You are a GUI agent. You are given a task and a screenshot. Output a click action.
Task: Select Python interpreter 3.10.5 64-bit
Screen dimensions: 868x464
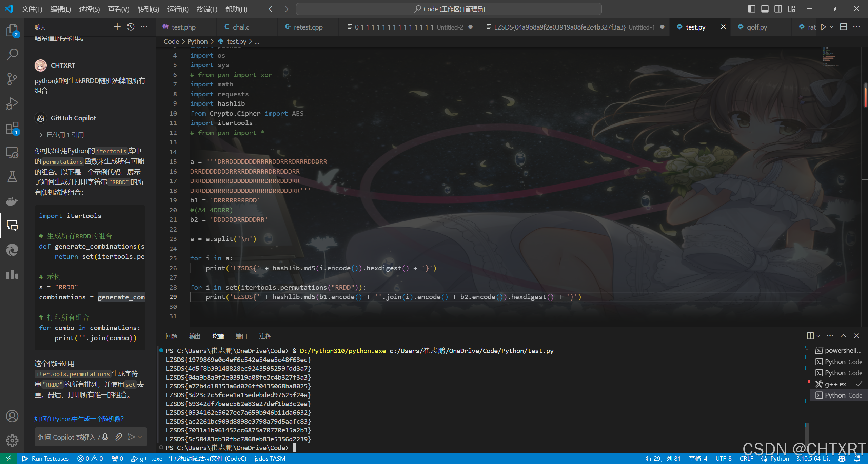click(813, 459)
